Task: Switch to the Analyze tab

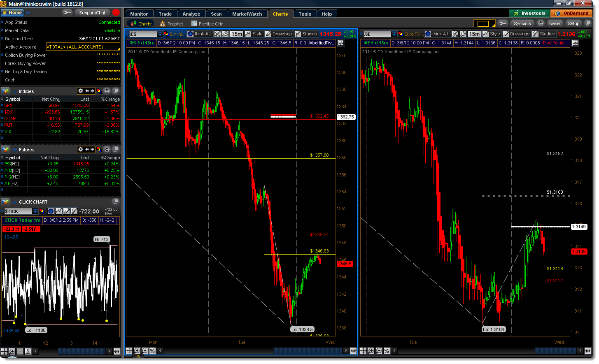Action: click(x=191, y=14)
